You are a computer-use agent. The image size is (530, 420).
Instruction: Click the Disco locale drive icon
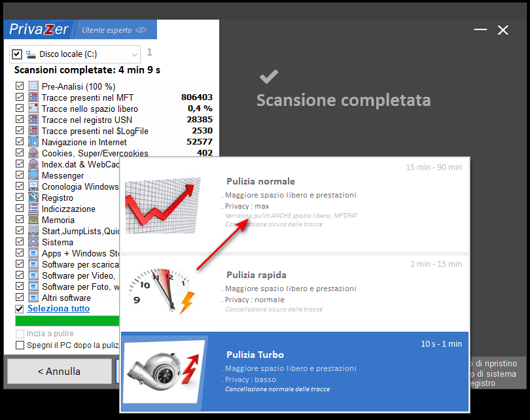31,54
